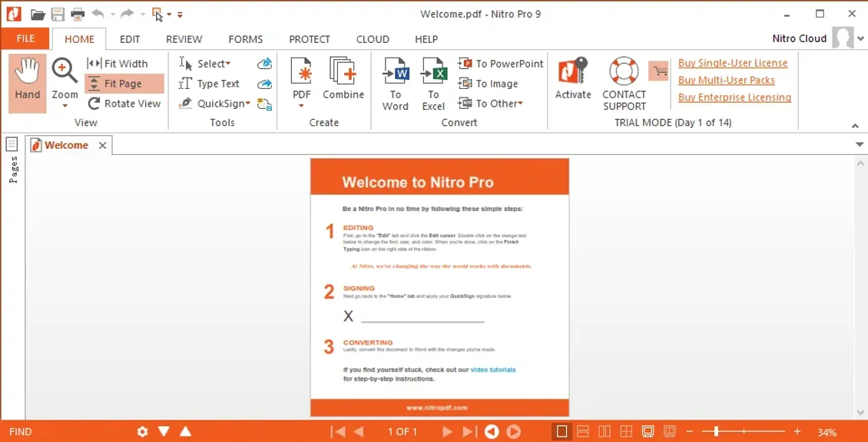868x442 pixels.
Task: Open Buy Multi-User Packs link
Action: click(727, 81)
